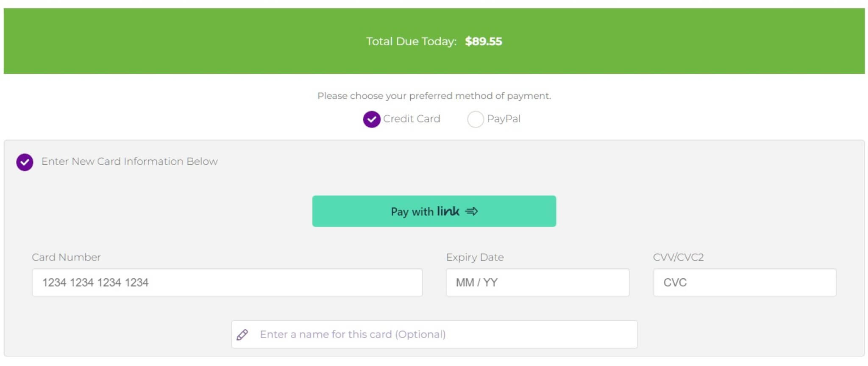Click the PayPal label text
This screenshot has height=366, width=868.
coord(504,119)
